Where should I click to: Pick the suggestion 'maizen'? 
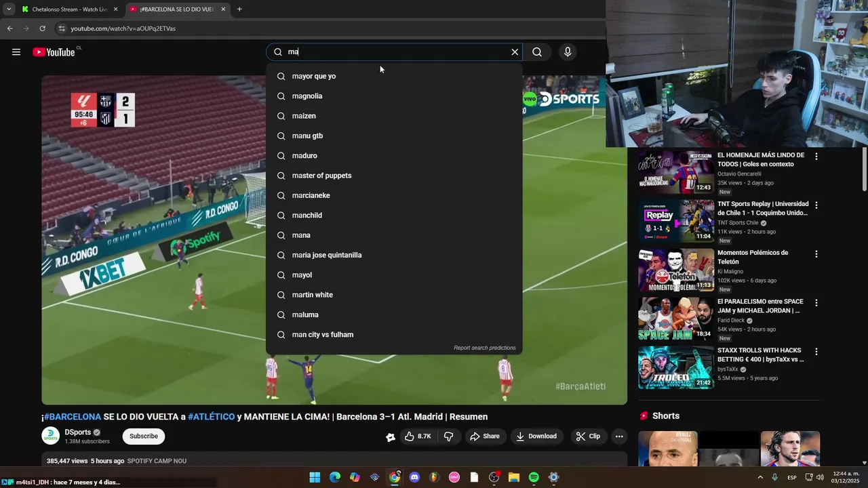click(x=394, y=116)
